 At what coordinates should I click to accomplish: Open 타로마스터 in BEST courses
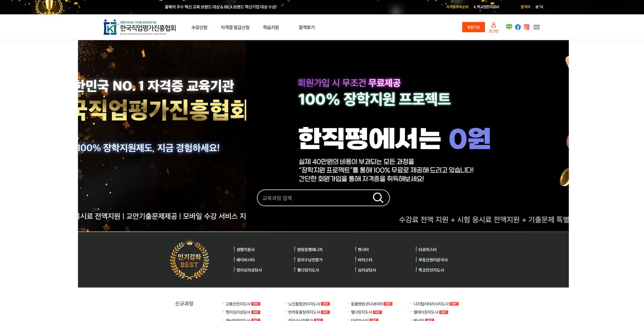(x=427, y=250)
